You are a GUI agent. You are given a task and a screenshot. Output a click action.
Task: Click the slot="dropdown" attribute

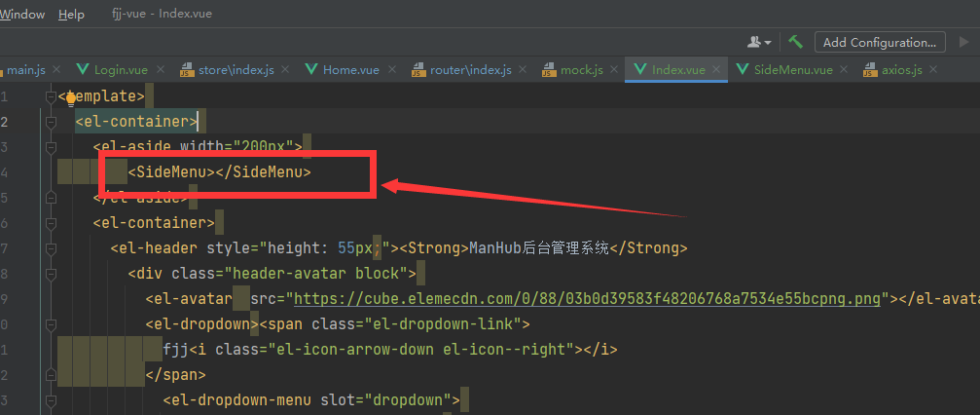click(385, 400)
